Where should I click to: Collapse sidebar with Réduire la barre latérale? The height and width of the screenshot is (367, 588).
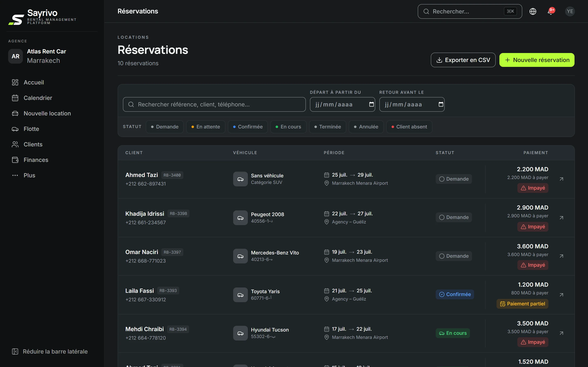click(50, 352)
